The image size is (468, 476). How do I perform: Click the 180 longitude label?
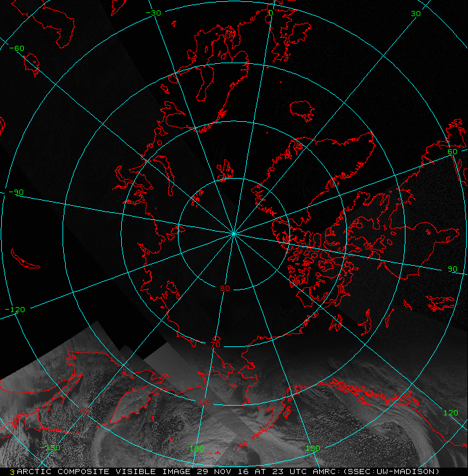pos(197,448)
